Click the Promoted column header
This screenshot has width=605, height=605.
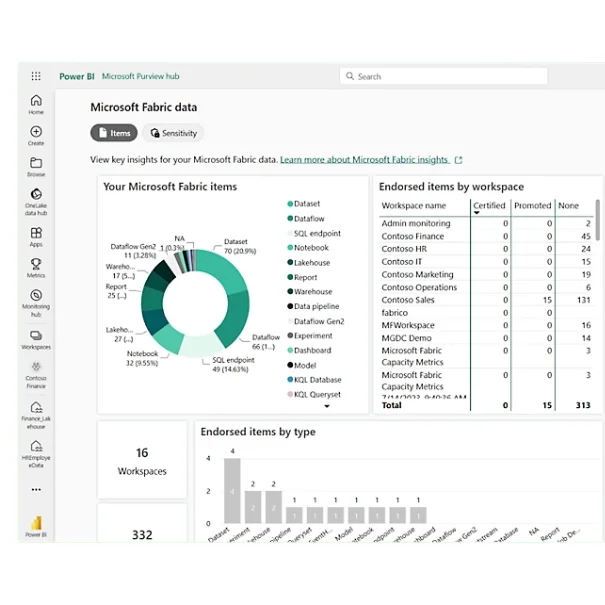[x=532, y=206]
